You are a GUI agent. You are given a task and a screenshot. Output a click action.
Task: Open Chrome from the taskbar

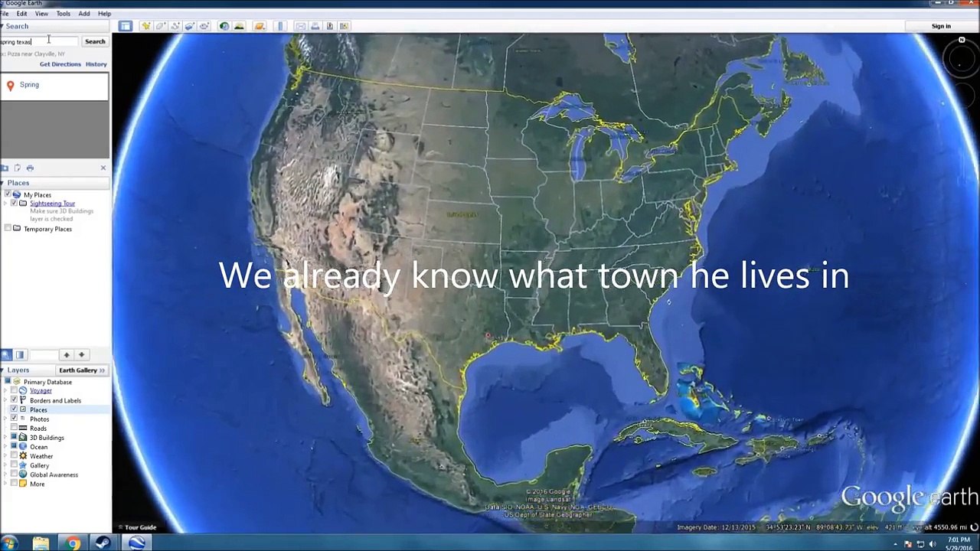(x=73, y=543)
